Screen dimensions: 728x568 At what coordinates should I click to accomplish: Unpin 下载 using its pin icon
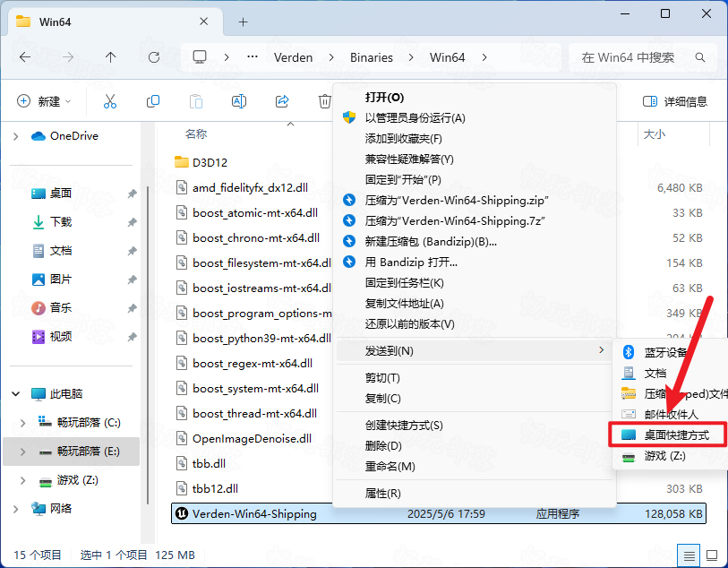pos(133,222)
